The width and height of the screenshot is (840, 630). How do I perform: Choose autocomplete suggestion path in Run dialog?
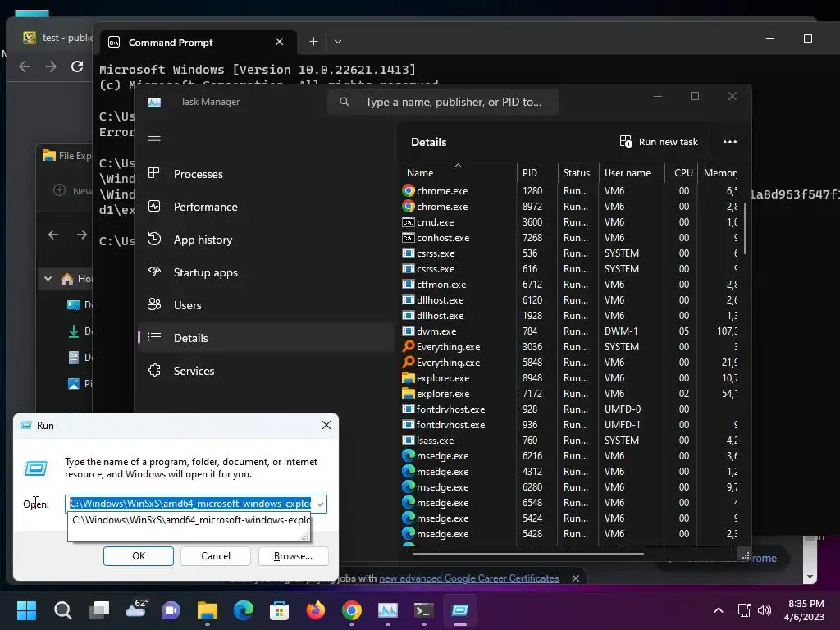pos(190,520)
